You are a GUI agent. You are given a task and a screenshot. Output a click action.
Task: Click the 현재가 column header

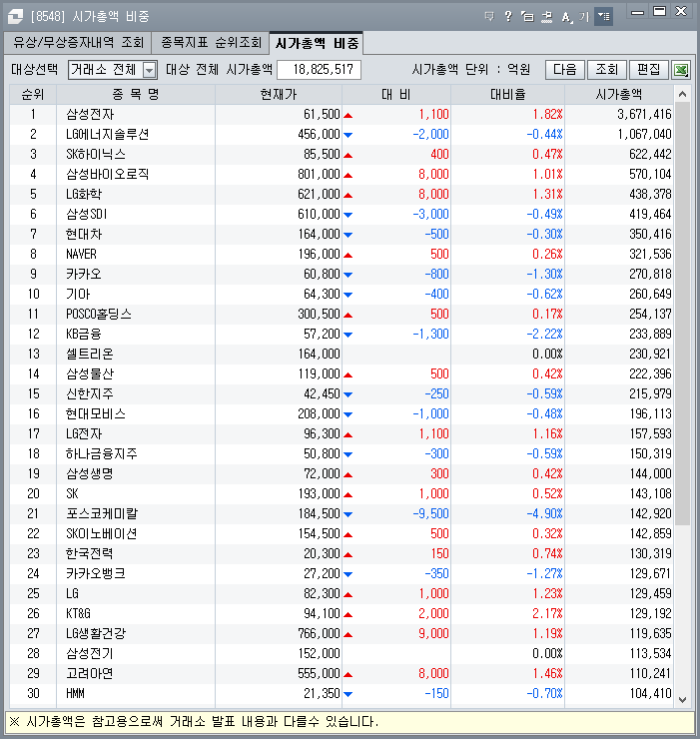point(279,95)
